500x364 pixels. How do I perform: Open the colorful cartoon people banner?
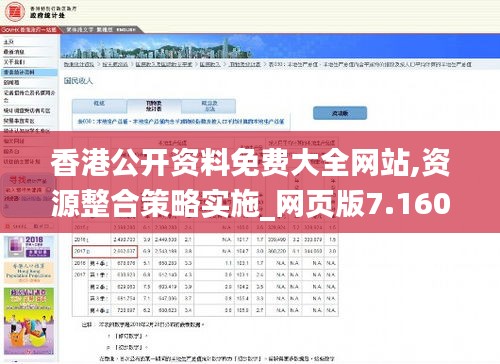coord(29,321)
